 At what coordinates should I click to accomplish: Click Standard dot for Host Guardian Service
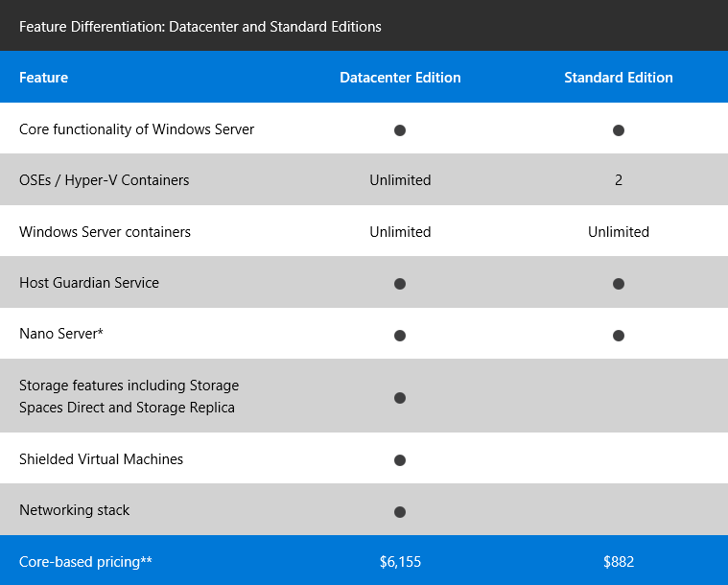click(x=619, y=284)
